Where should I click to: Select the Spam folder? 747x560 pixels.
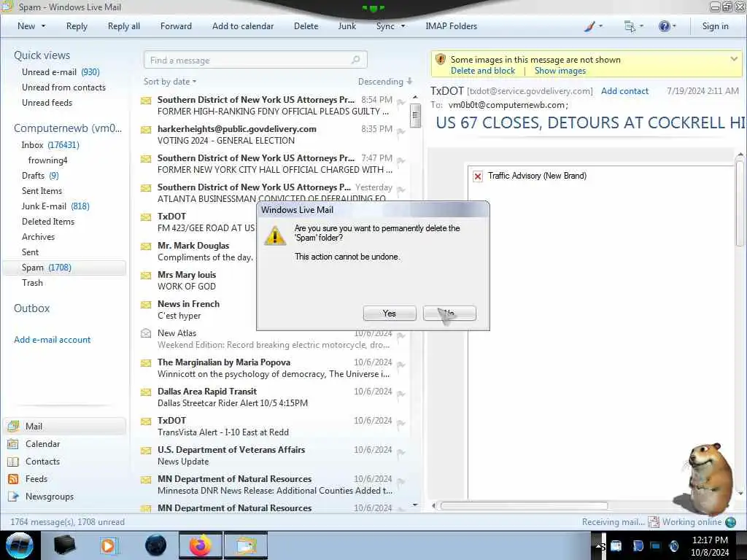pyautogui.click(x=65, y=268)
